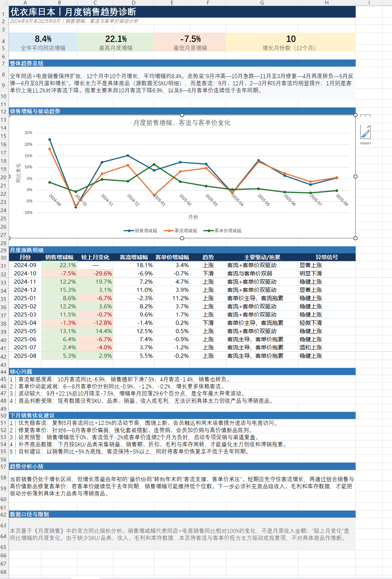The height and width of the screenshot is (579, 392).
Task: Click the 销售增幅与驱动趋势 section header
Action: tap(182, 111)
